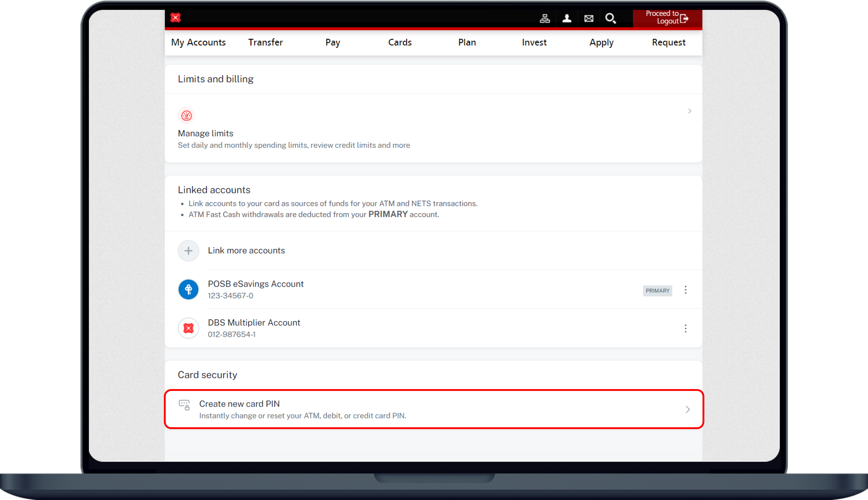The height and width of the screenshot is (500, 868).
Task: Open the Create new card PIN section
Action: click(x=433, y=409)
